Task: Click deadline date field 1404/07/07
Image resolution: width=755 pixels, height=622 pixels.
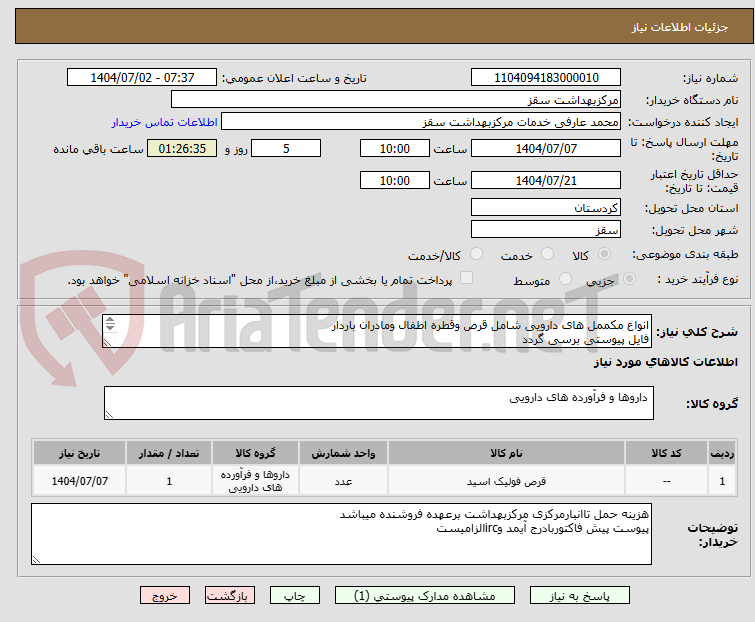Action: click(546, 148)
